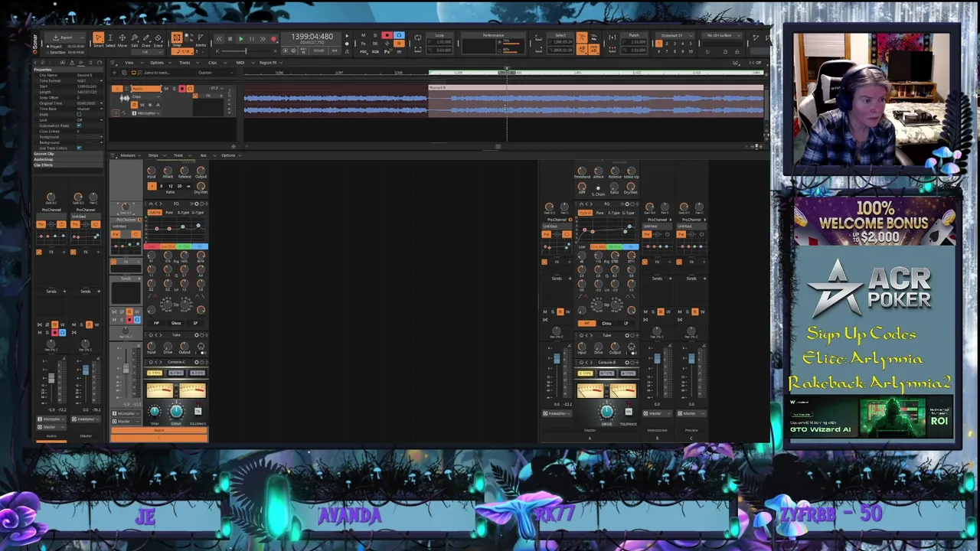Image resolution: width=980 pixels, height=551 pixels.
Task: Select the Project export range radio
Action: tap(47, 47)
